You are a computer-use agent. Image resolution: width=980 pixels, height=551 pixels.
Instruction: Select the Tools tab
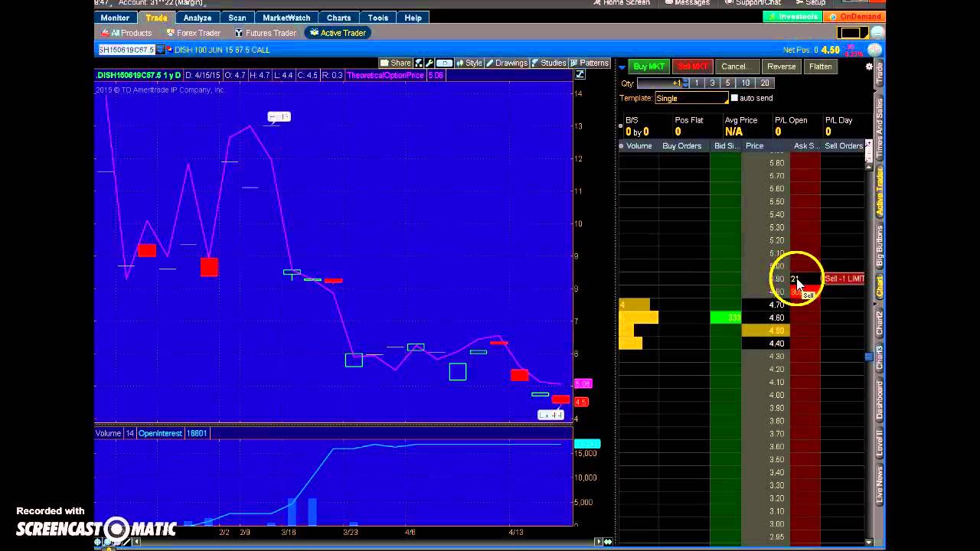(x=378, y=18)
